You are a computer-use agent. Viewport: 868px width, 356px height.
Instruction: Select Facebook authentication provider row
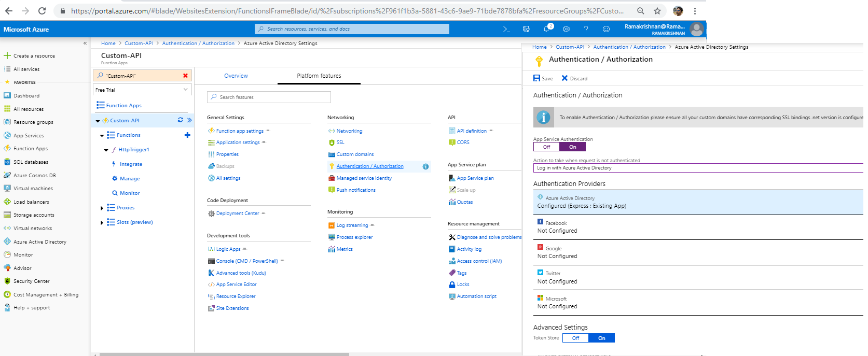(698, 227)
